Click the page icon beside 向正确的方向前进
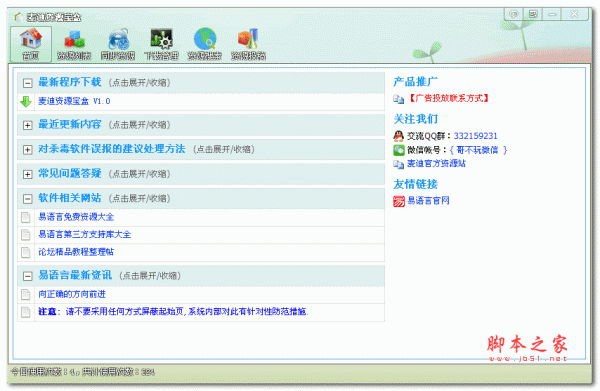Image resolution: width=600 pixels, height=391 pixels. pos(26,294)
